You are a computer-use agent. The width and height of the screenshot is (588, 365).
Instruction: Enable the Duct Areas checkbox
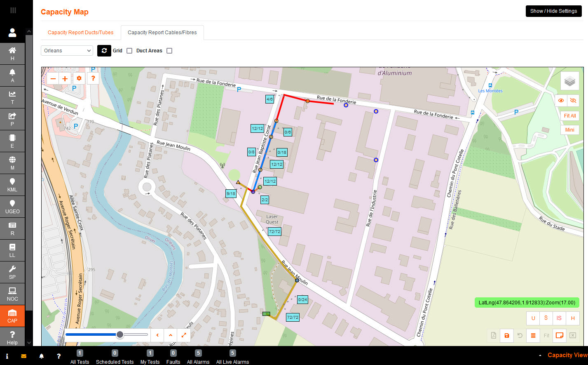169,51
